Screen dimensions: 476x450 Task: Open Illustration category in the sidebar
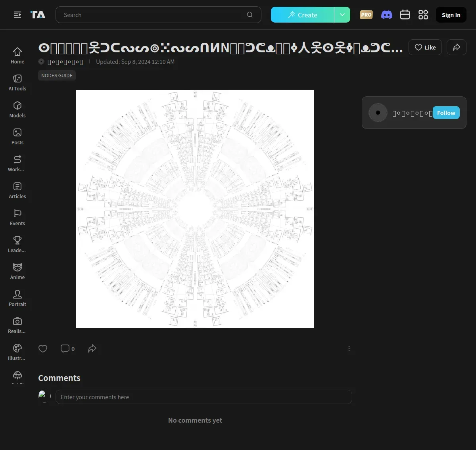[17, 352]
